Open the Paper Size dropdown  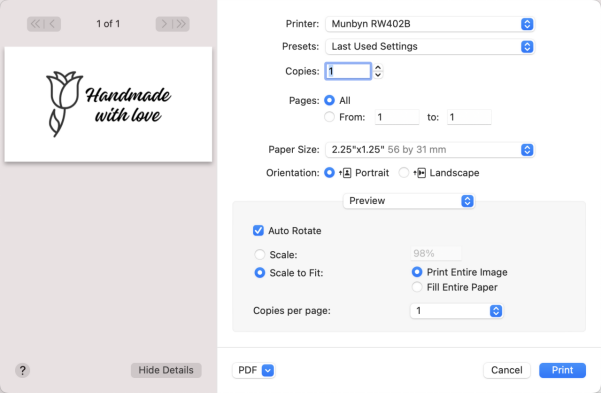click(430, 150)
